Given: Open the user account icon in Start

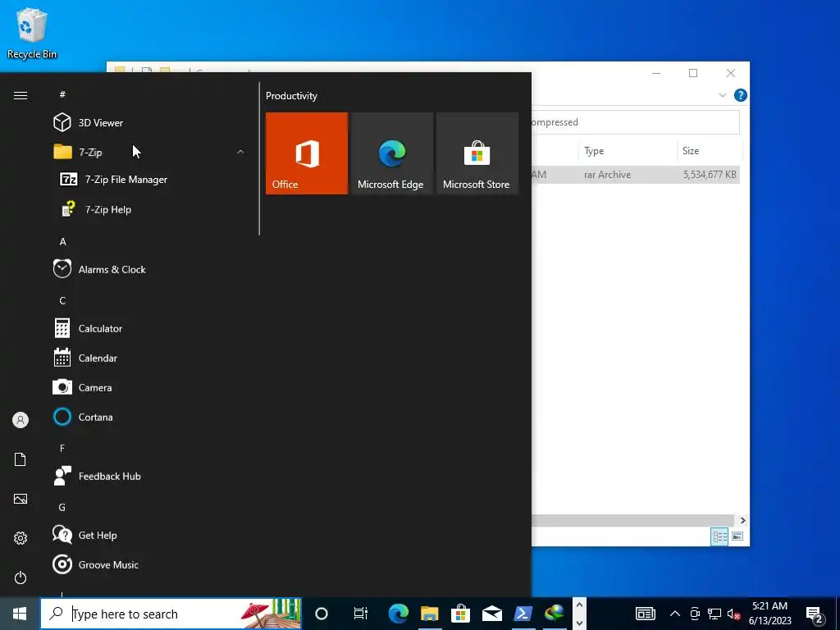Looking at the screenshot, I should pyautogui.click(x=21, y=420).
